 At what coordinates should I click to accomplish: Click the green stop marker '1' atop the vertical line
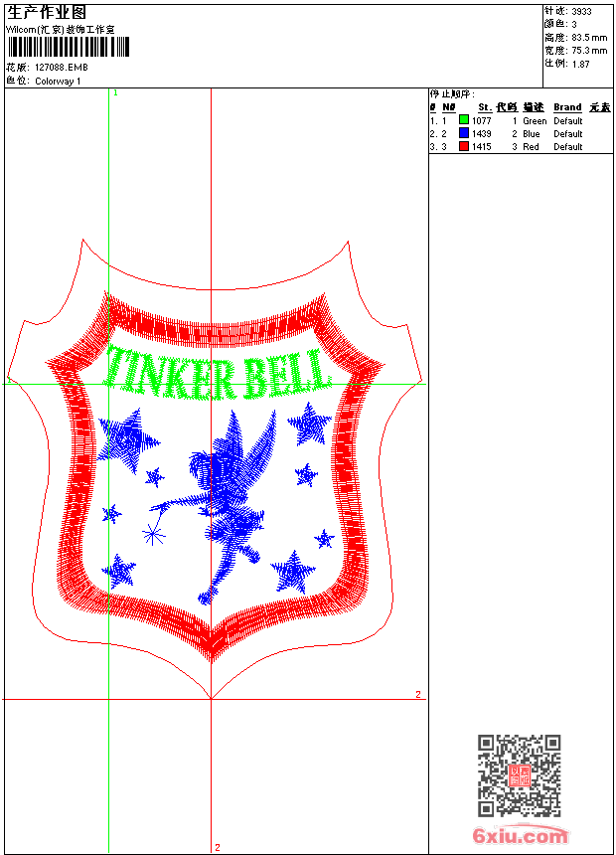pos(115,93)
